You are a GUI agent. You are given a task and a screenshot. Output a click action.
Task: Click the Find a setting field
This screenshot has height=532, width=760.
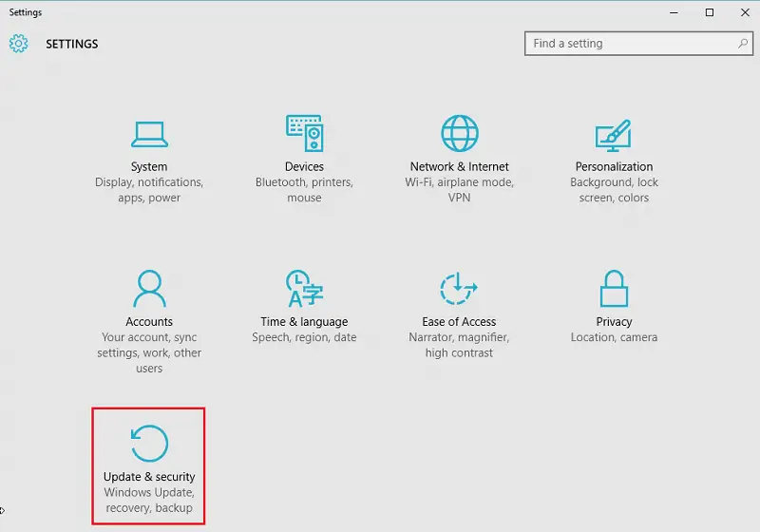[x=638, y=44]
